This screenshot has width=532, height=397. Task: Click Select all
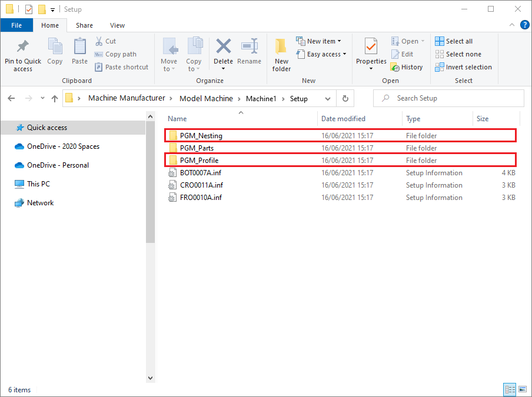[x=454, y=41]
